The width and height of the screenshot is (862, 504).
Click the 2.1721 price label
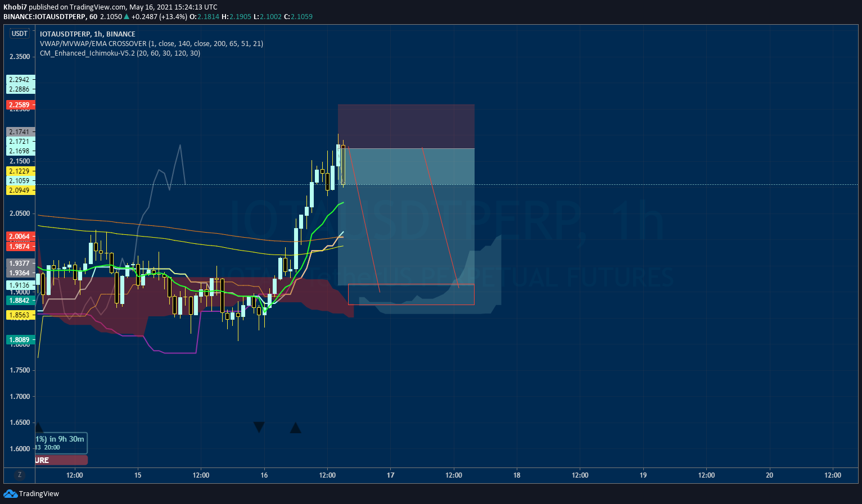[x=20, y=141]
